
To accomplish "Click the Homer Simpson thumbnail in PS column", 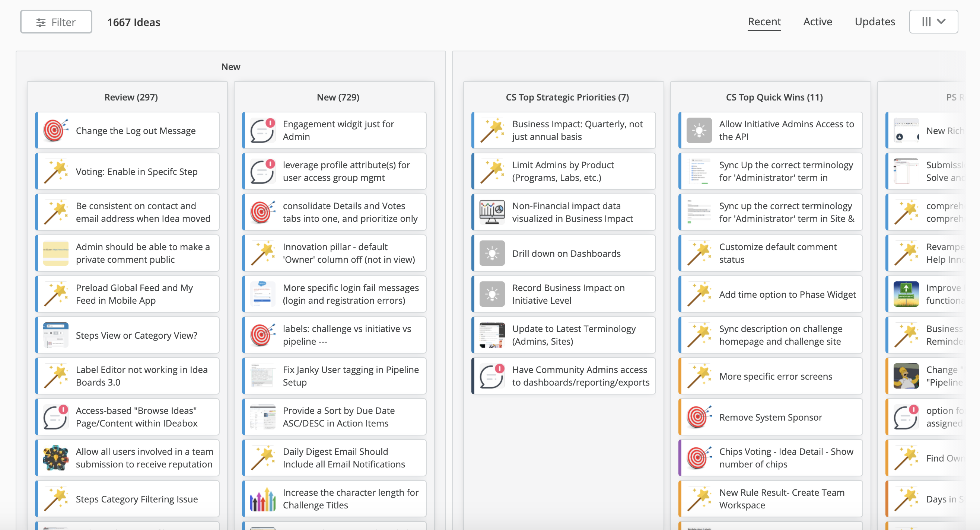I will 906,376.
